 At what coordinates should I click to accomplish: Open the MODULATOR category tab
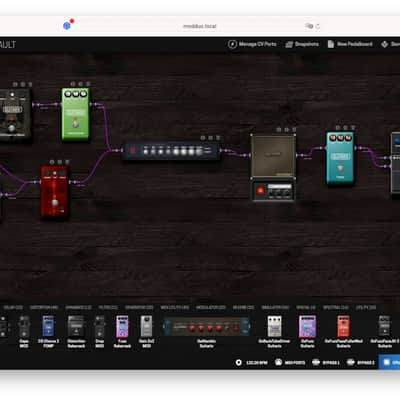(x=211, y=307)
